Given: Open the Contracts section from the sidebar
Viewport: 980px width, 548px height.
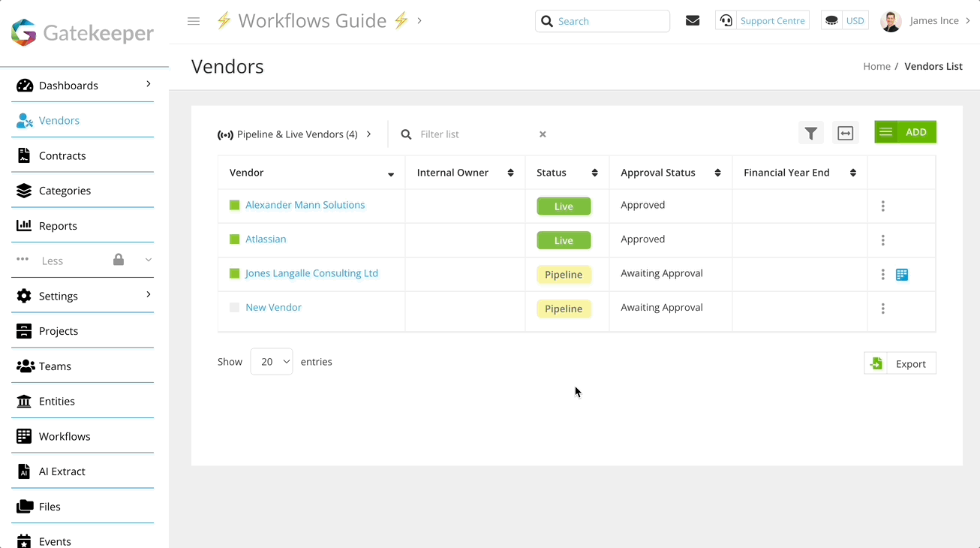Looking at the screenshot, I should tap(62, 155).
